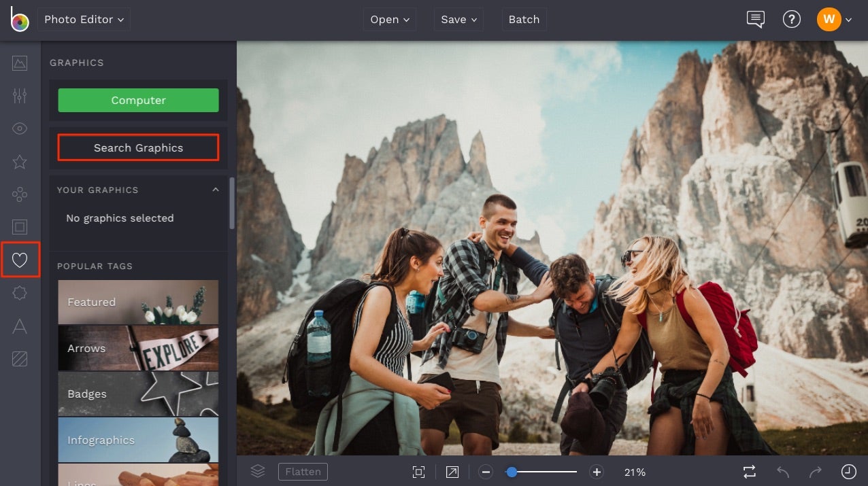Image resolution: width=868 pixels, height=486 pixels.
Task: Open the Frames panel icon
Action: point(19,226)
